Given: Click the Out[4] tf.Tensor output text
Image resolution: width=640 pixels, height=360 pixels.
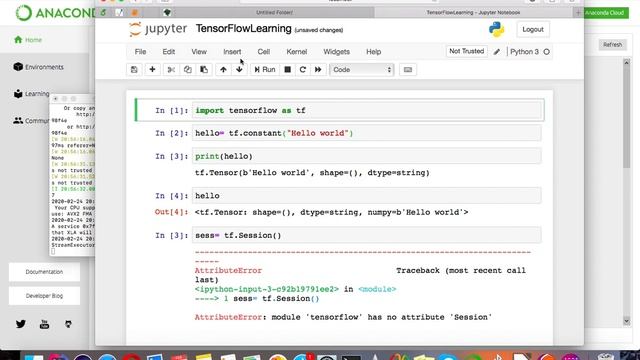Looking at the screenshot, I should pos(331,212).
